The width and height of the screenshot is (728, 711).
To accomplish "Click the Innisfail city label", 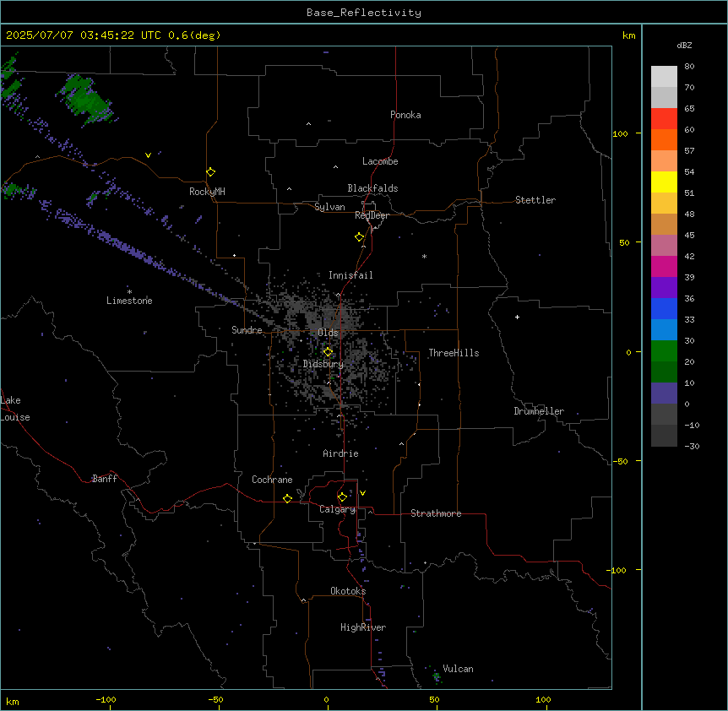I will 350,275.
